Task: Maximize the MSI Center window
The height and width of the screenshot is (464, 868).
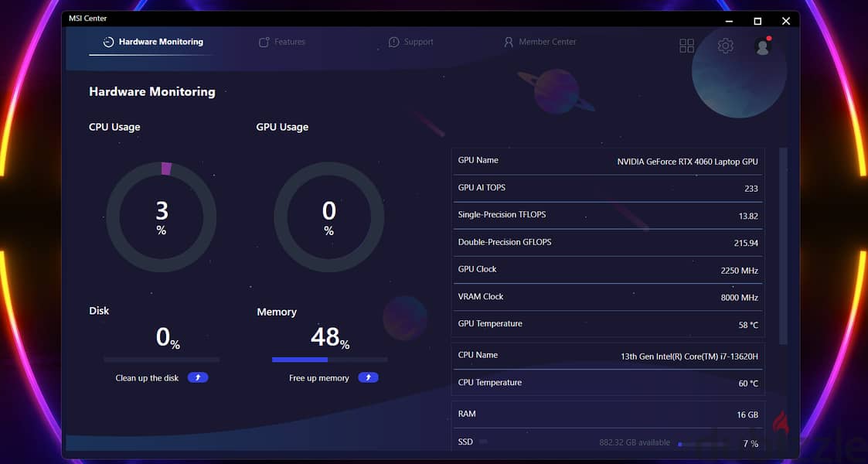Action: coord(757,21)
